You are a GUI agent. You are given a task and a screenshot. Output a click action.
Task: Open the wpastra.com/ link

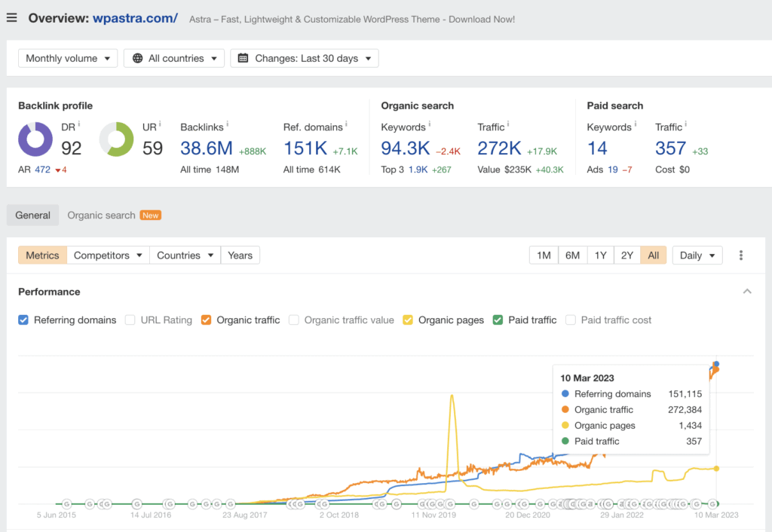[135, 18]
